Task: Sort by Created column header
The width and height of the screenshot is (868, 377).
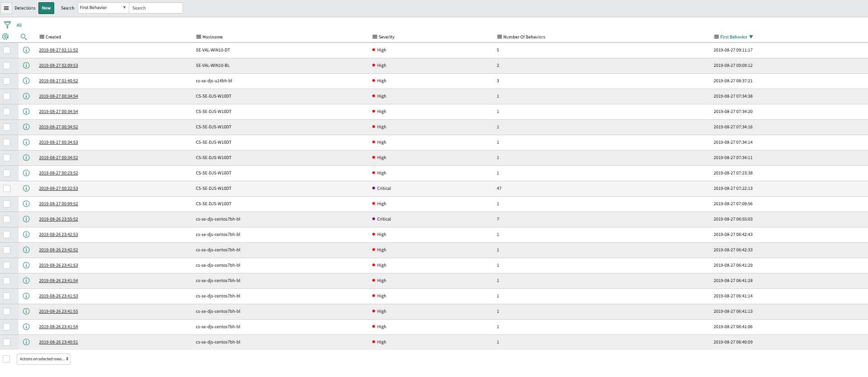Action: (x=53, y=37)
